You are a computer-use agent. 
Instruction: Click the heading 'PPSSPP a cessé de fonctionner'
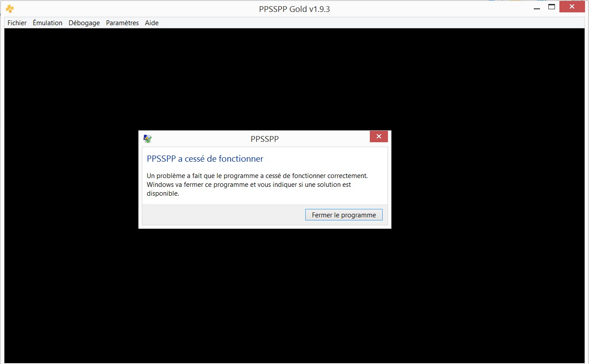pyautogui.click(x=205, y=159)
